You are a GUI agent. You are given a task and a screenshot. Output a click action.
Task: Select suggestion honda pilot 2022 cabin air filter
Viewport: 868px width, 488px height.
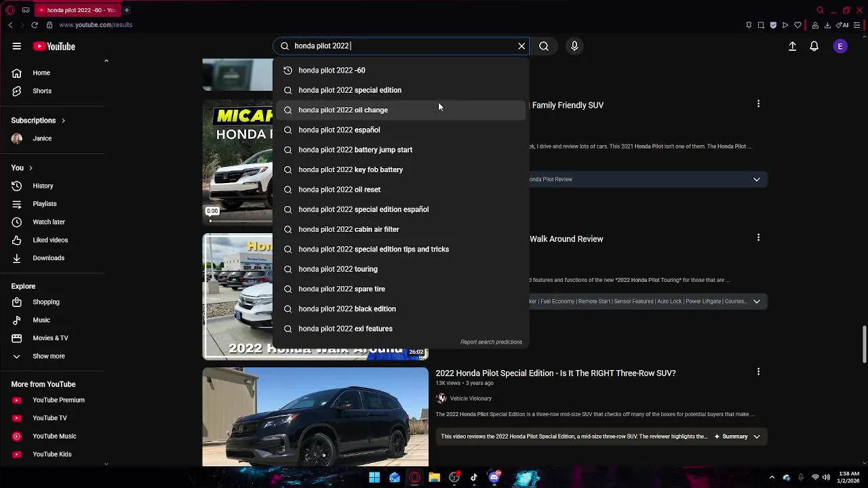(x=400, y=229)
